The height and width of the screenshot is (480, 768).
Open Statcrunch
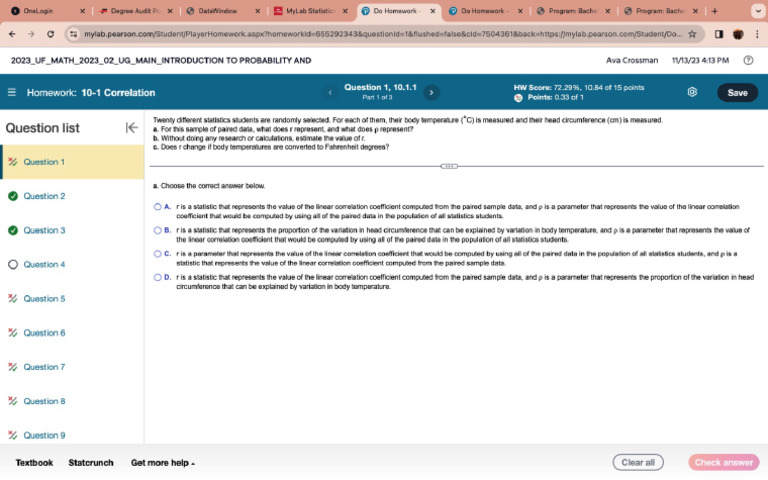[x=91, y=462]
